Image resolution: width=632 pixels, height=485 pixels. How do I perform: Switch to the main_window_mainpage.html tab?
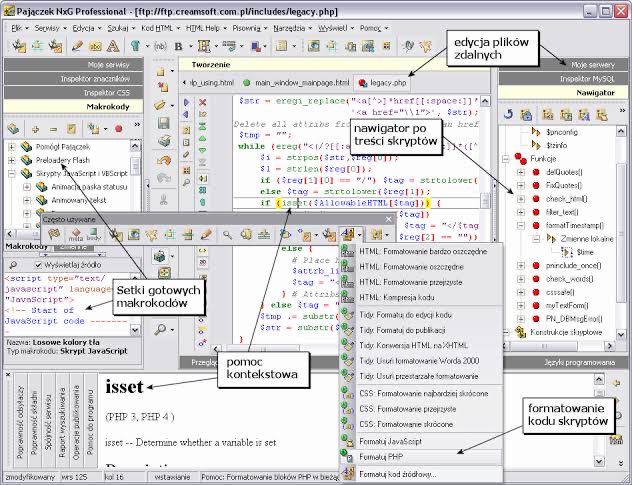[296, 83]
